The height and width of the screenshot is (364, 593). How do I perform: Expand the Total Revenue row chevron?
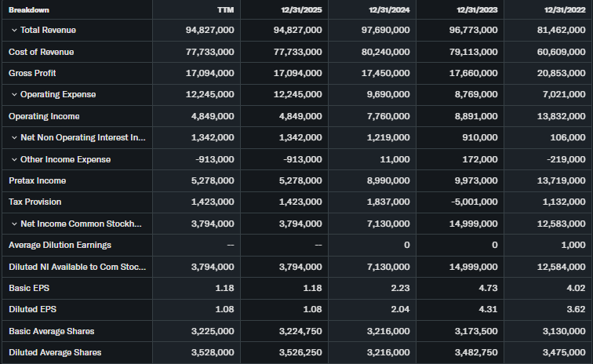14,30
